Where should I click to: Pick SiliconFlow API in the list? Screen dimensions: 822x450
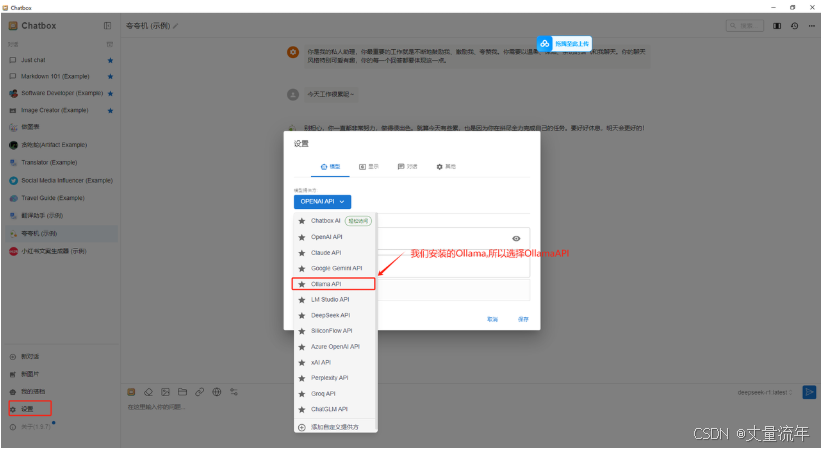[334, 331]
